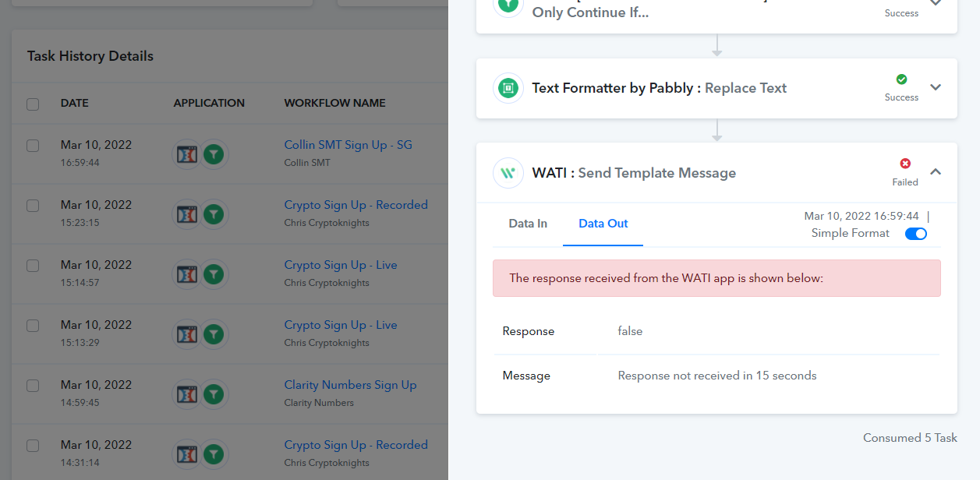Select the Data Out tab

603,224
